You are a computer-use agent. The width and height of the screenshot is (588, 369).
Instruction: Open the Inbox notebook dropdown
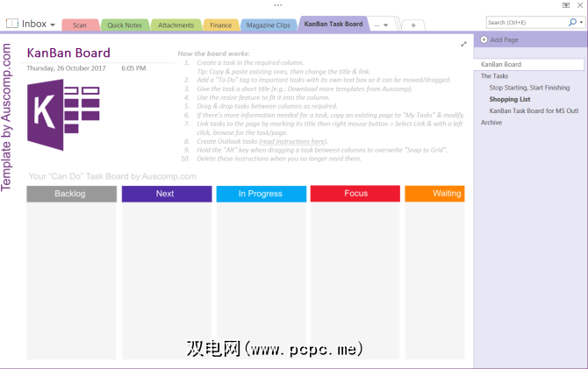tap(53, 25)
